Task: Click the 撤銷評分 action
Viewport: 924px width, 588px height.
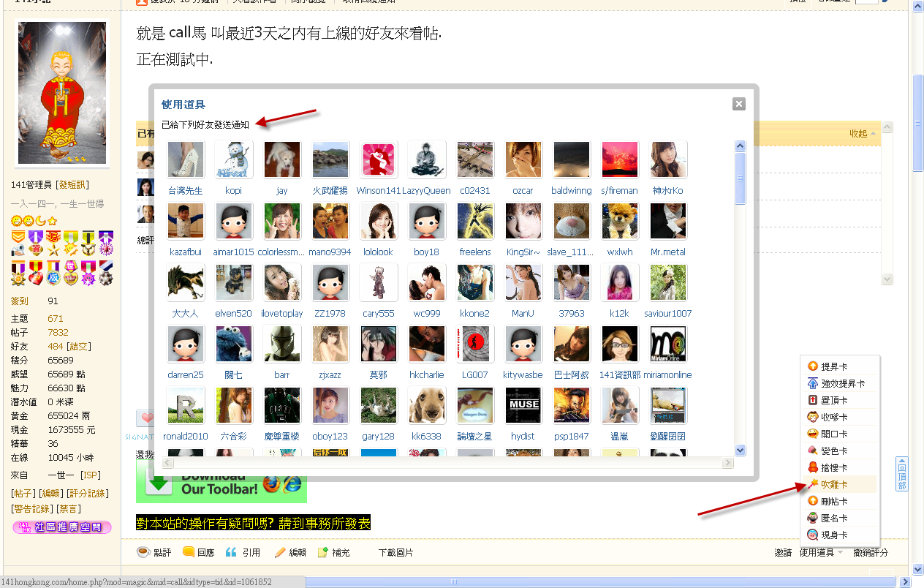Action: click(x=871, y=552)
